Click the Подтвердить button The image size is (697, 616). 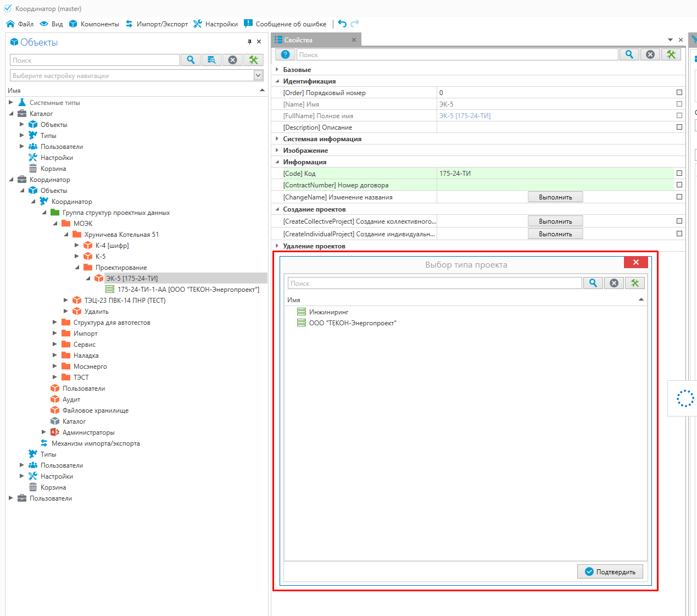coord(610,571)
